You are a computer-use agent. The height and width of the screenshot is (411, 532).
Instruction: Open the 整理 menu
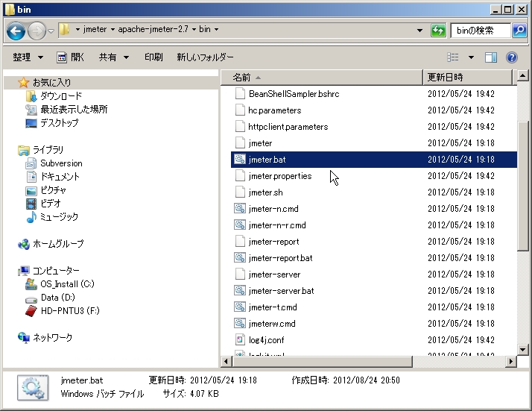coord(28,57)
